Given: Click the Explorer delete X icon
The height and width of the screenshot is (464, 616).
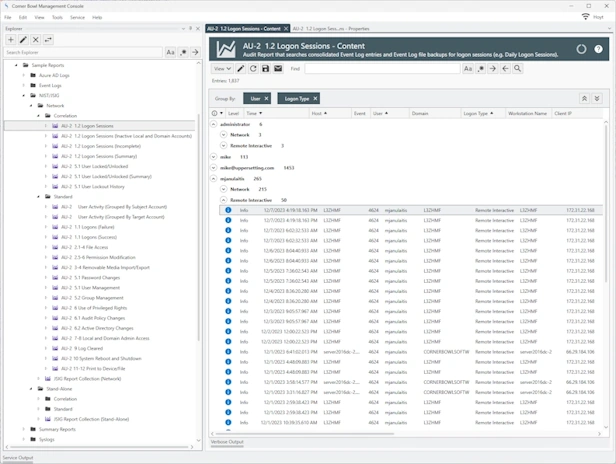Looking at the screenshot, I should [36, 40].
